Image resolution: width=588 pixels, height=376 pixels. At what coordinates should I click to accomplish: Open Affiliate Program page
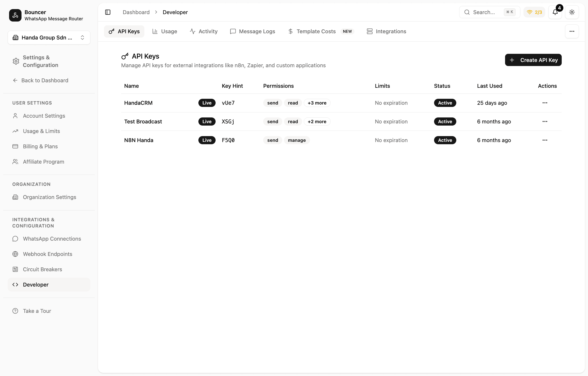(x=49, y=162)
